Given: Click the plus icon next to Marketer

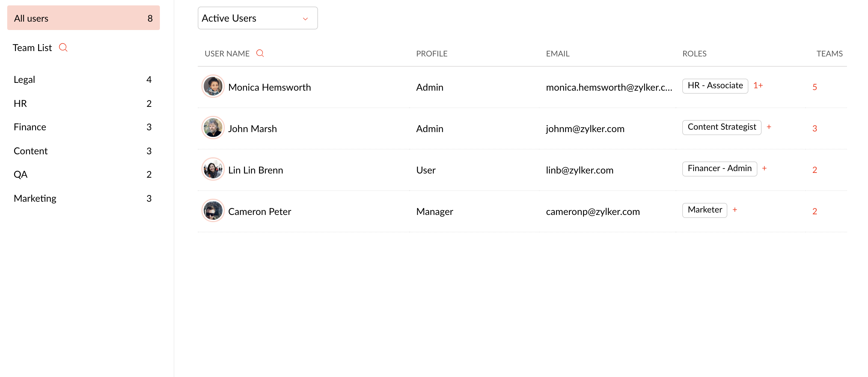Looking at the screenshot, I should tap(735, 210).
